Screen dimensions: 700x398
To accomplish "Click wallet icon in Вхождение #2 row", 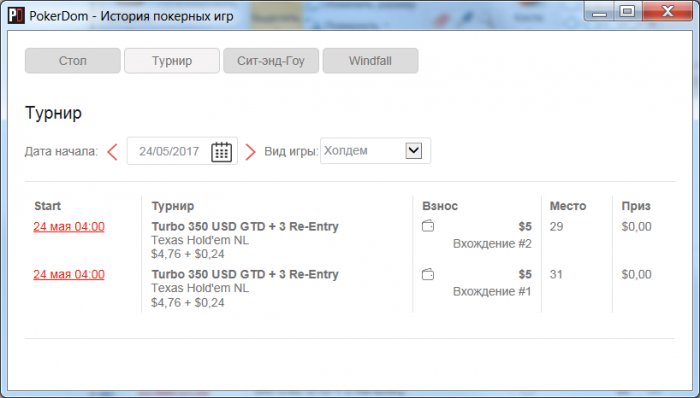I will [428, 226].
